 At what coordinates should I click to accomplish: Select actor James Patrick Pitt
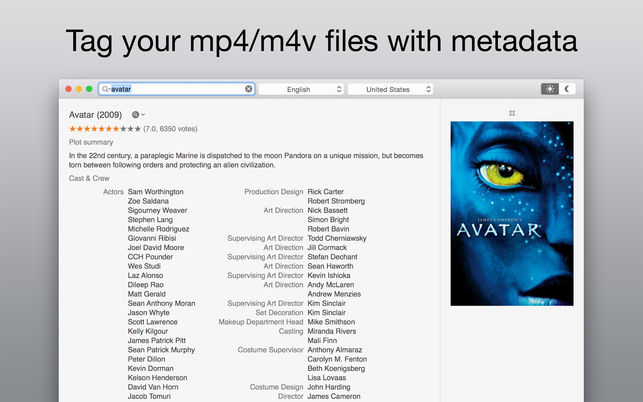click(x=157, y=340)
